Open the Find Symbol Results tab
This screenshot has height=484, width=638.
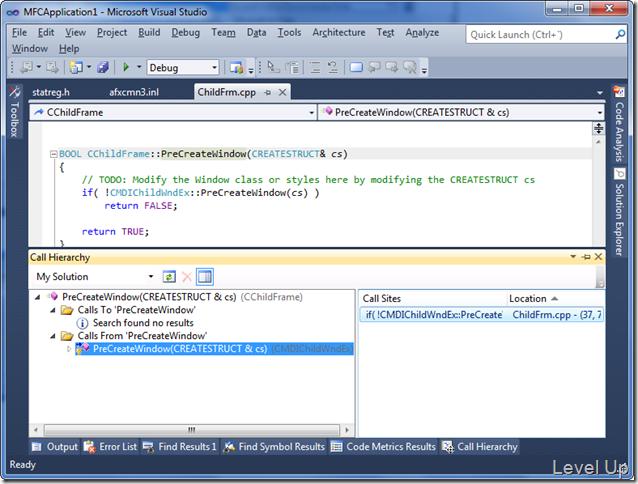pos(274,447)
